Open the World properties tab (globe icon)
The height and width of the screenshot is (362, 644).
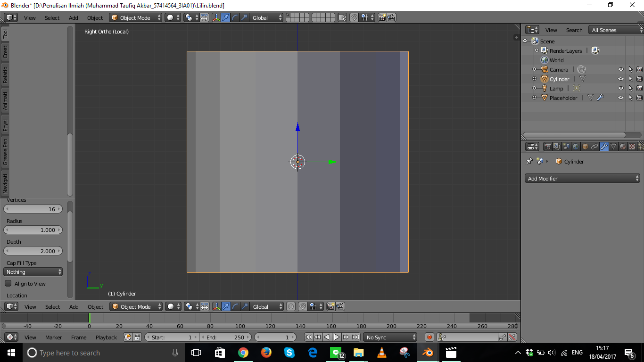tap(576, 147)
